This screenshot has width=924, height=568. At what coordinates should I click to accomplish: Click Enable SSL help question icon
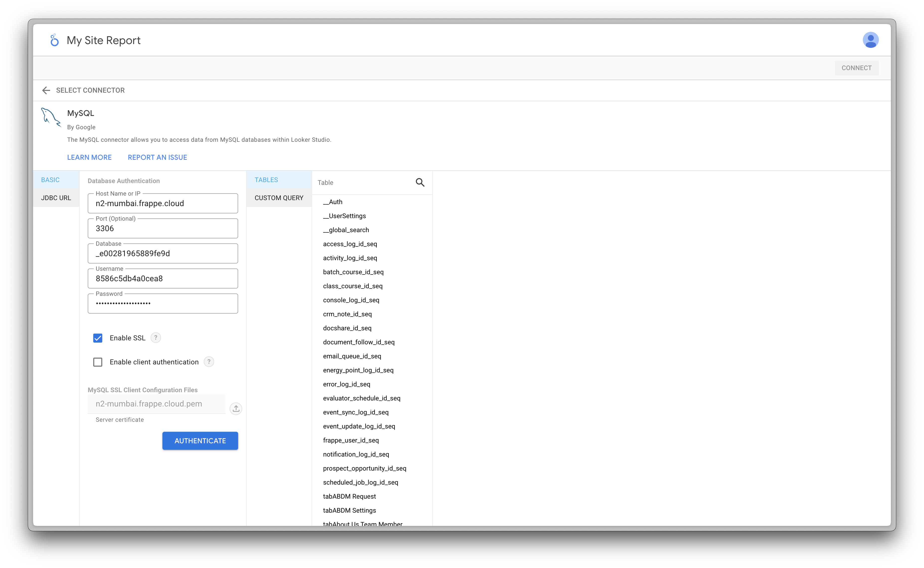click(156, 338)
